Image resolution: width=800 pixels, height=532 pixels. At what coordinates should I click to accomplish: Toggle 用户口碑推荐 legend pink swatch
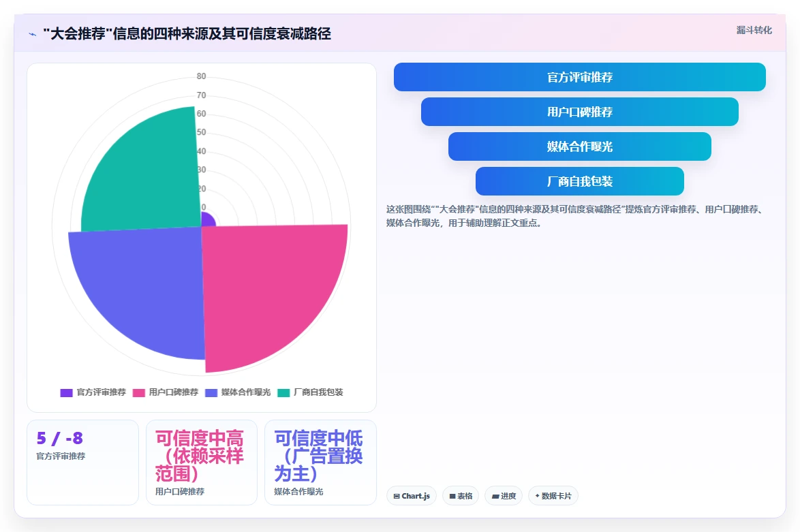coord(139,393)
